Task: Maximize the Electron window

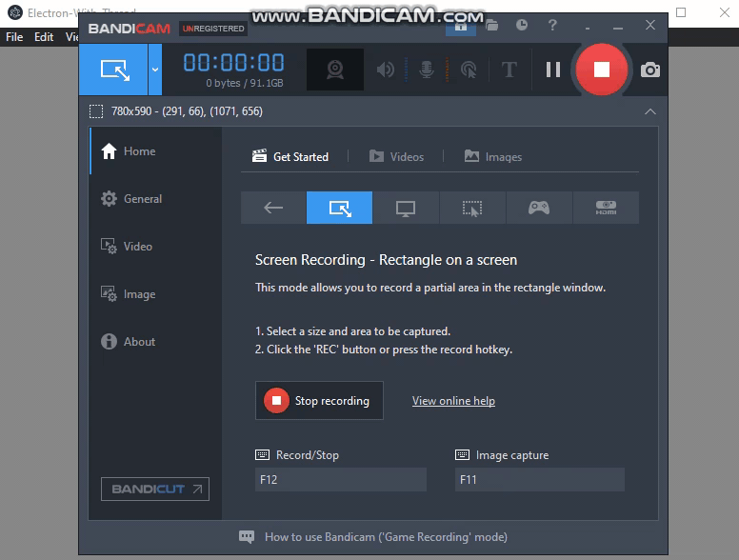Action: pyautogui.click(x=681, y=12)
